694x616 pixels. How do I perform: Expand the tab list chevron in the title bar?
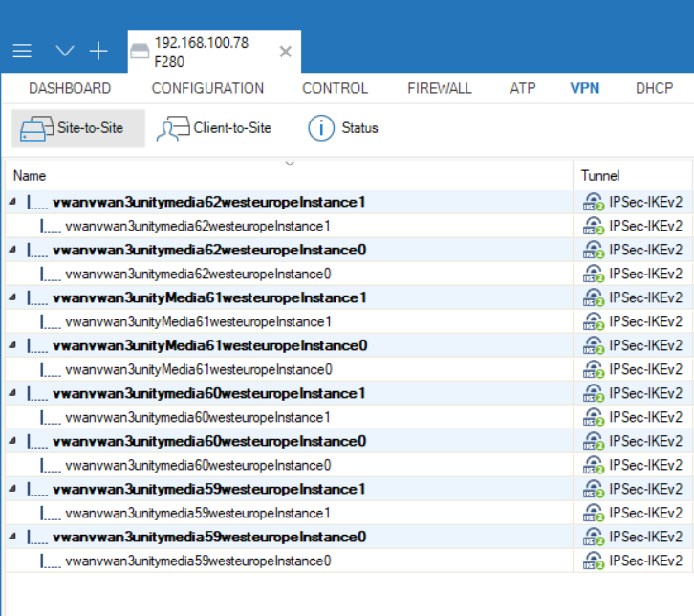(x=65, y=51)
